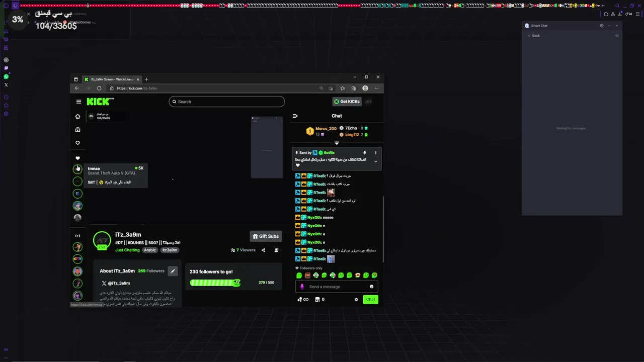Send message with the green Chat button
Viewport: 644px width, 362px height.
coord(370,299)
